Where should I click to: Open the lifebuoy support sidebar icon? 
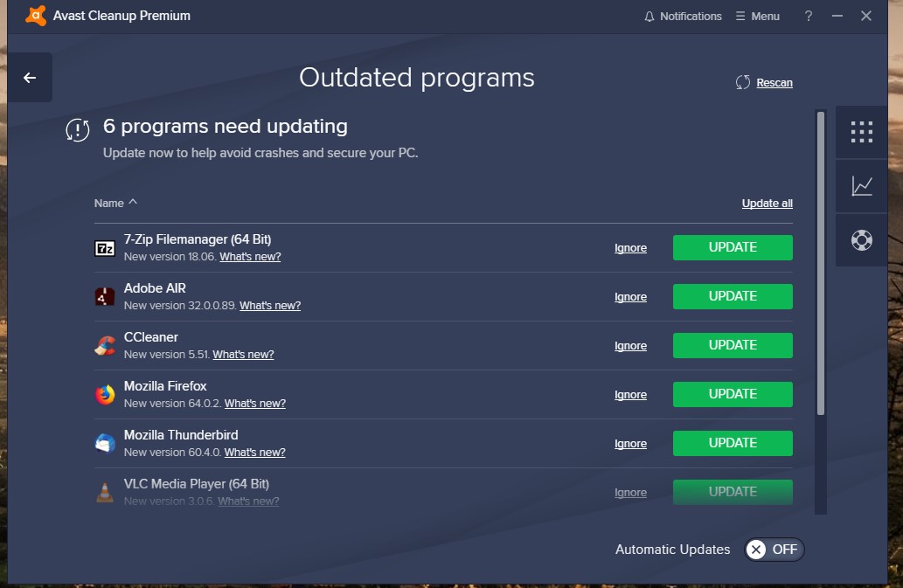tap(862, 240)
